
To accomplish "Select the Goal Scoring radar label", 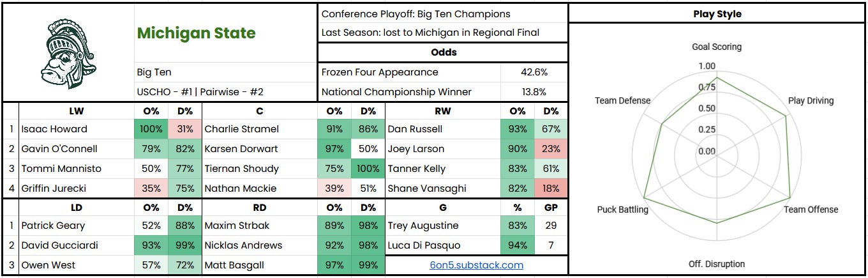I will [x=717, y=47].
